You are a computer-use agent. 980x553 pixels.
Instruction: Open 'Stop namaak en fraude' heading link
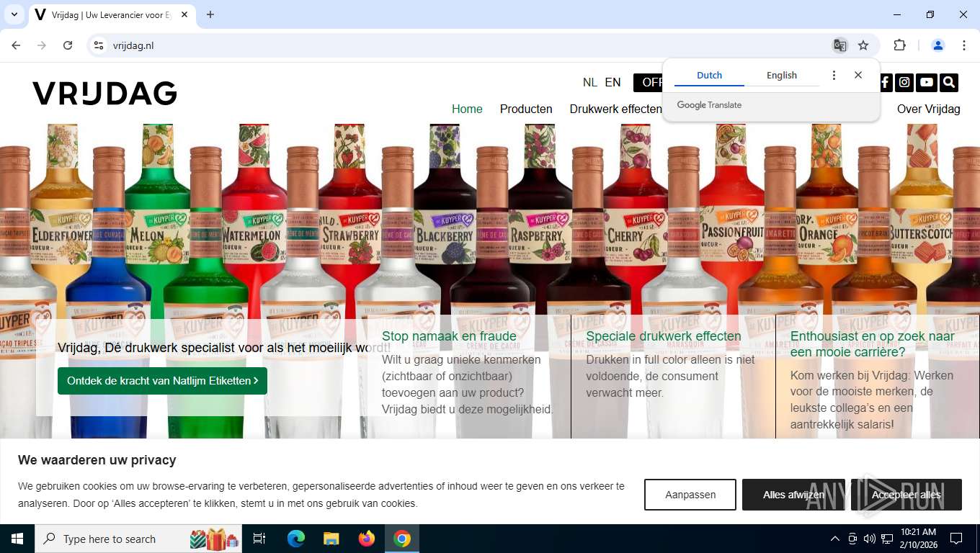click(x=449, y=336)
